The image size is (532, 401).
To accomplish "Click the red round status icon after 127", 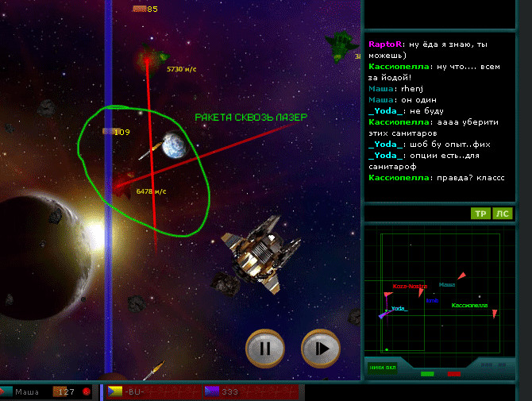I will pyautogui.click(x=87, y=391).
